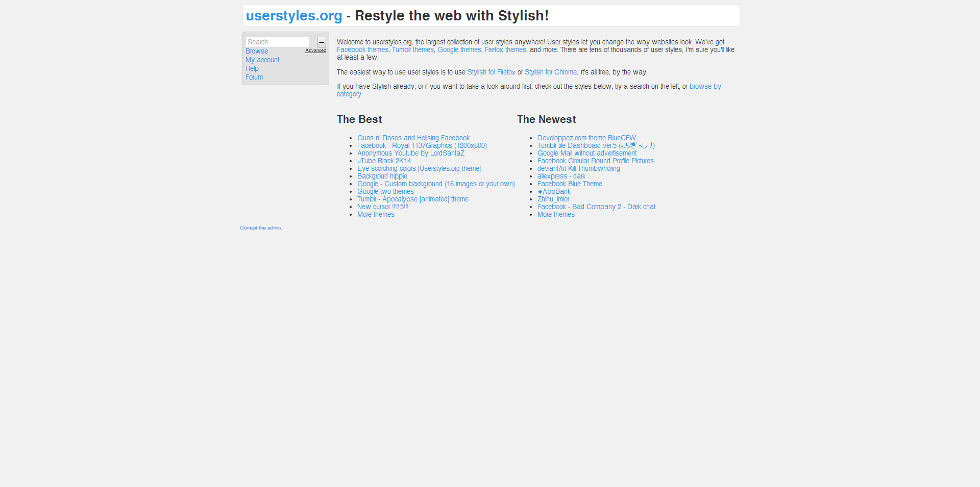Open Firefox themes link
Viewport: 980px width, 487px height.
pyautogui.click(x=505, y=49)
